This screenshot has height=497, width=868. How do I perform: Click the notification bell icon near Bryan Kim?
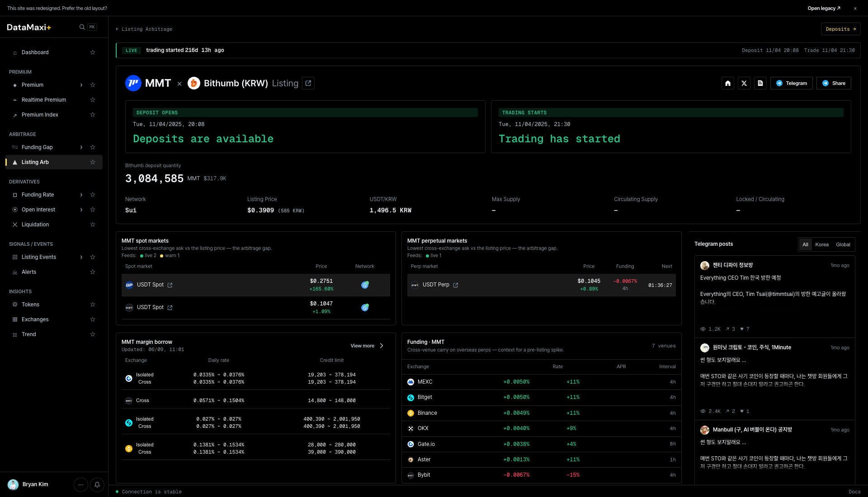97,485
